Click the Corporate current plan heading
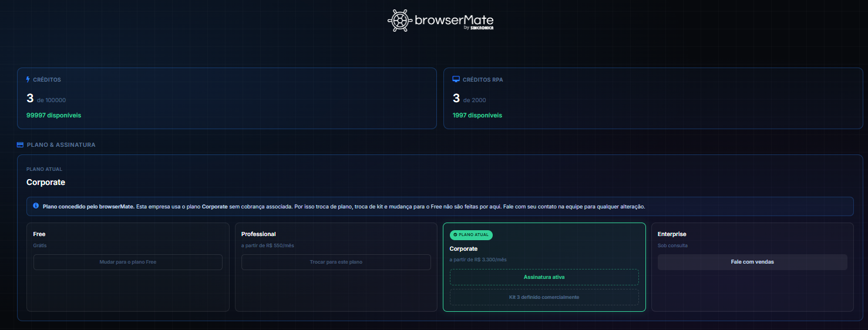 pos(46,182)
